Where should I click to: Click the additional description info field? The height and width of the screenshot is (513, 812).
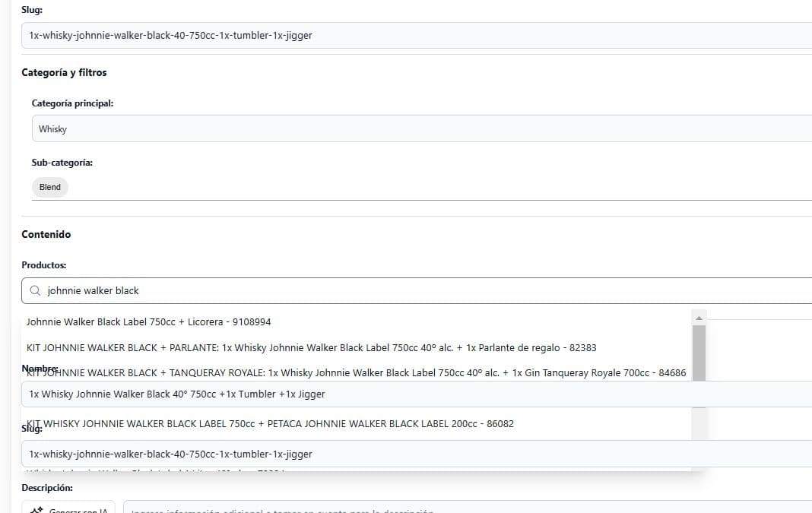468,508
